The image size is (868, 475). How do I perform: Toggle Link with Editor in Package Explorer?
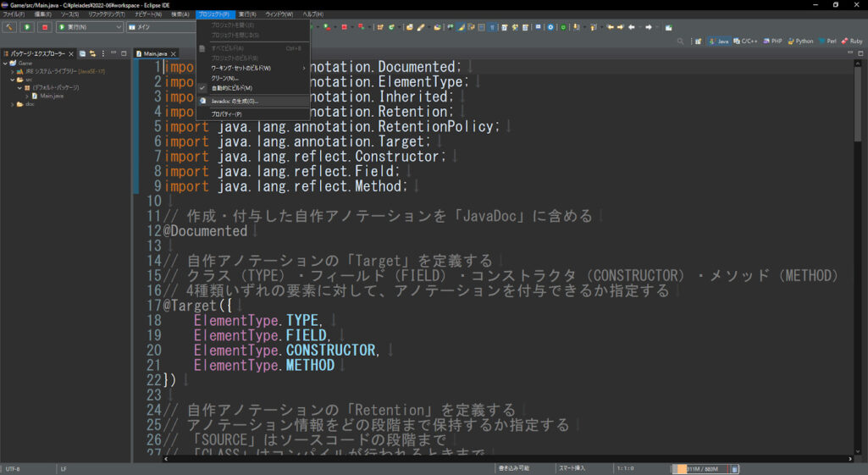click(x=92, y=53)
